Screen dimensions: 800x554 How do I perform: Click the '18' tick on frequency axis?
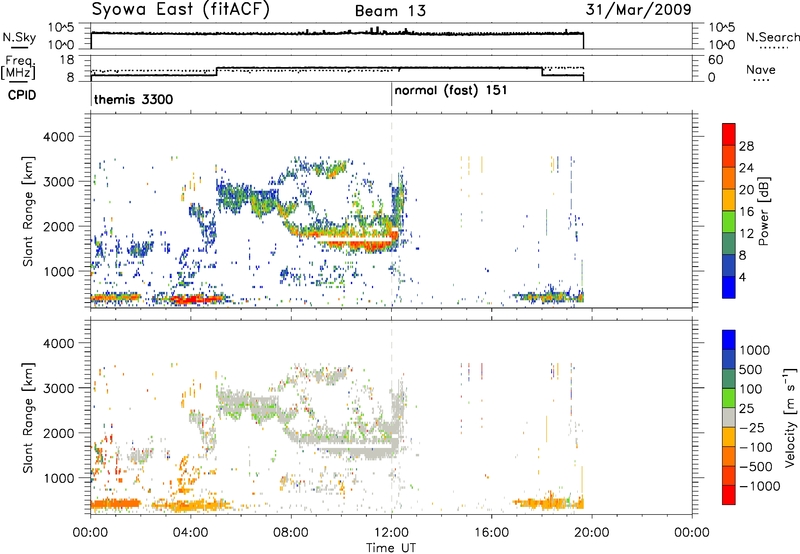point(66,60)
